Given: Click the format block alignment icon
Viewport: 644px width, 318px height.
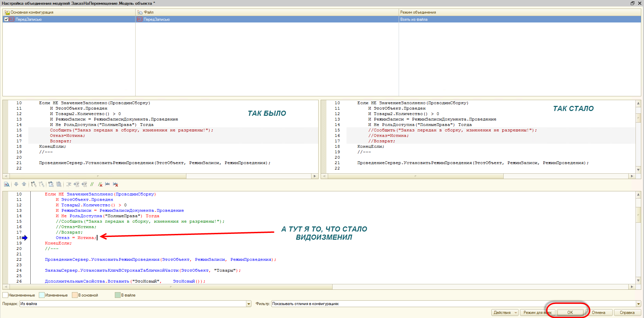Looking at the screenshot, I should point(68,184).
